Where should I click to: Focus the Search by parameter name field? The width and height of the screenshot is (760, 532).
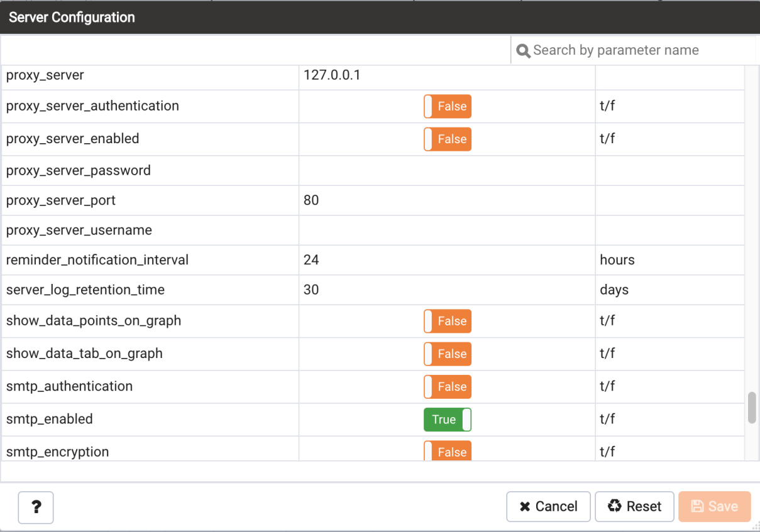pyautogui.click(x=634, y=50)
